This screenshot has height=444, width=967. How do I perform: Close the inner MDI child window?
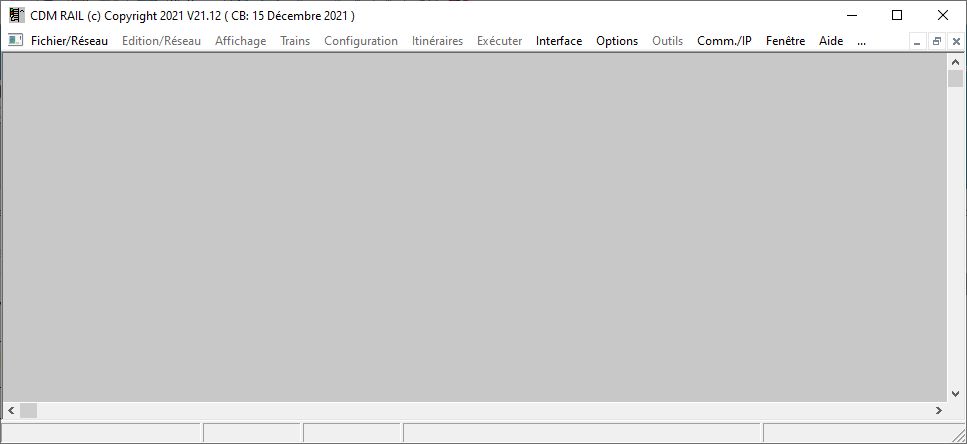click(956, 42)
